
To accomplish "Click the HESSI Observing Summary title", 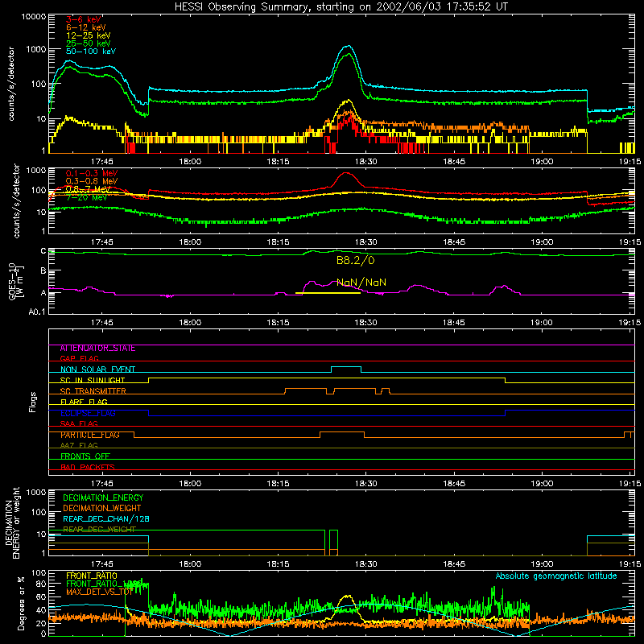I will coord(341,6).
